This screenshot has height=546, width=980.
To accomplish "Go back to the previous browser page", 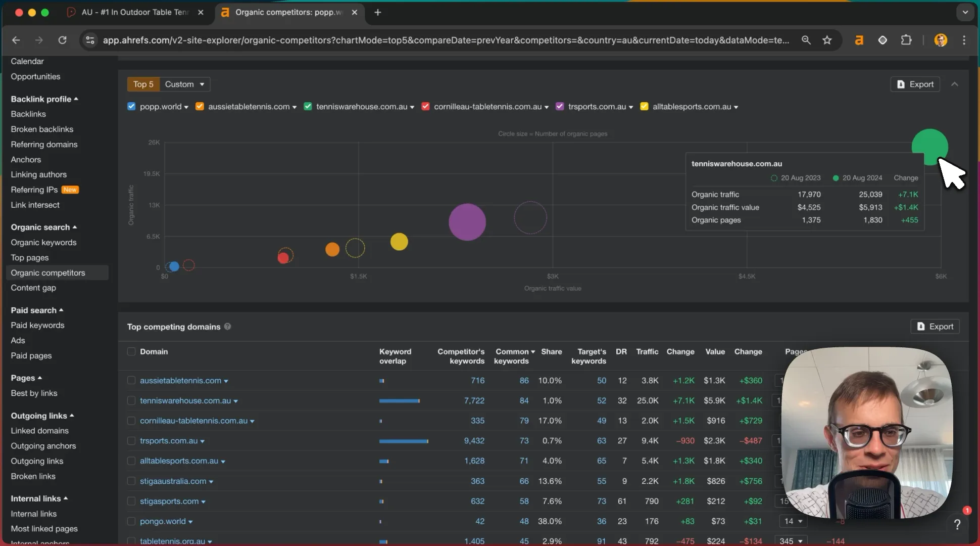I will [16, 40].
